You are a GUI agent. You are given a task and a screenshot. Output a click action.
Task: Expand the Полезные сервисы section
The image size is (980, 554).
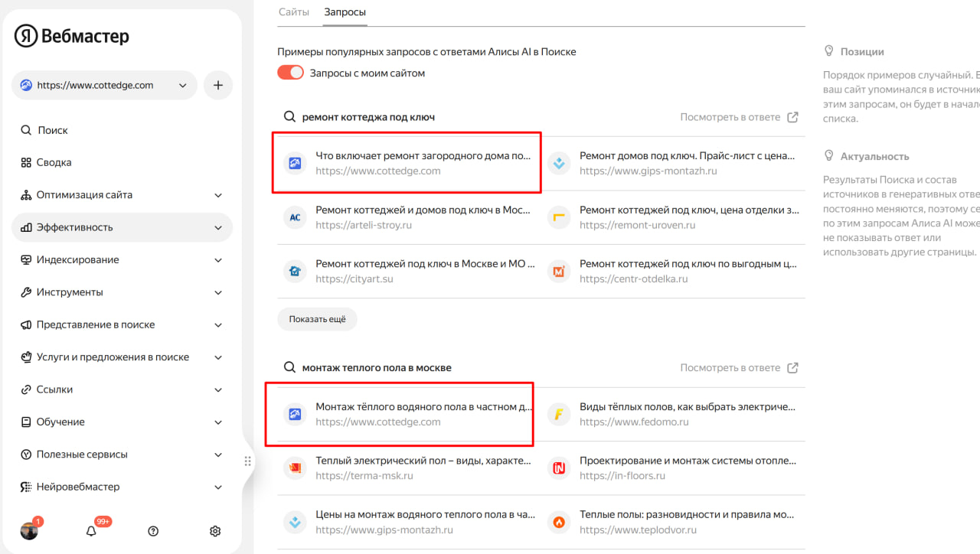tap(218, 455)
